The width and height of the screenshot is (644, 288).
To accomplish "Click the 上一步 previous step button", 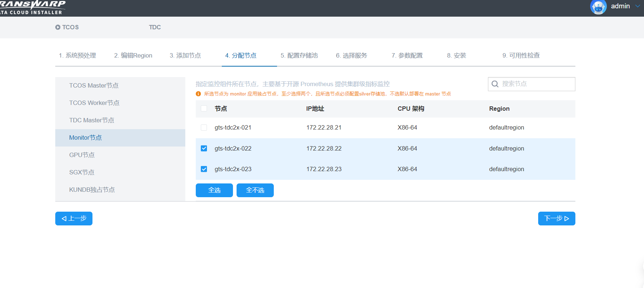I will 74,219.
